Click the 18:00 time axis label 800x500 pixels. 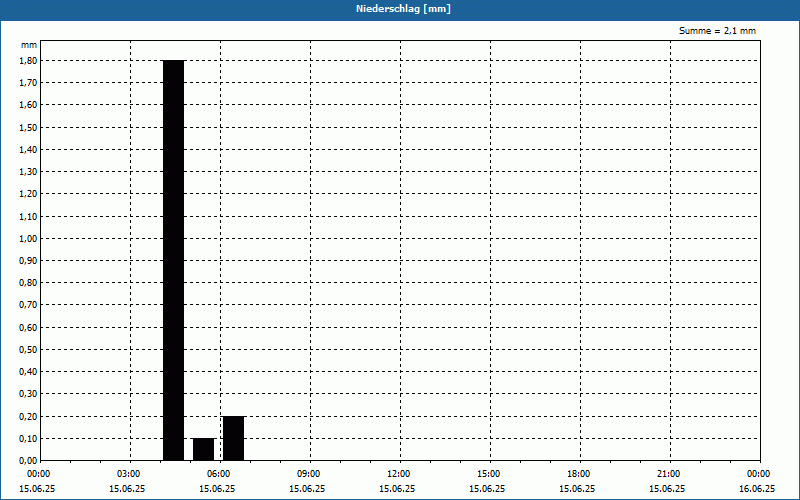click(579, 474)
